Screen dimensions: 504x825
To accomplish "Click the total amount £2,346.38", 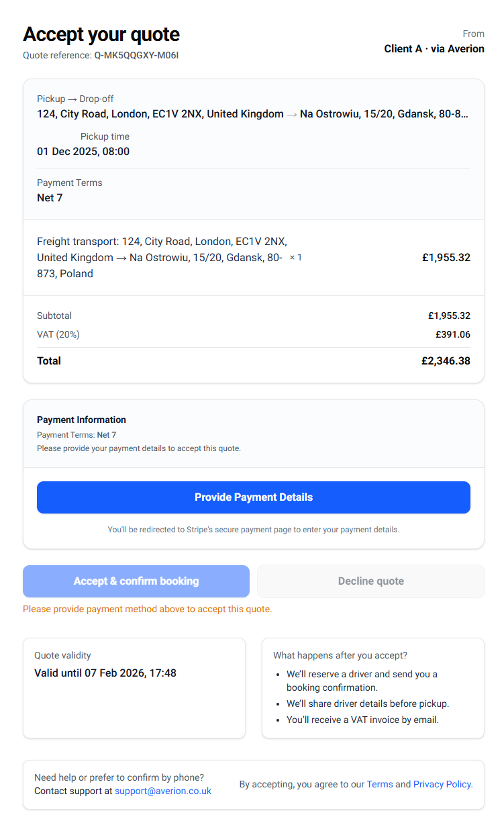I will point(446,361).
